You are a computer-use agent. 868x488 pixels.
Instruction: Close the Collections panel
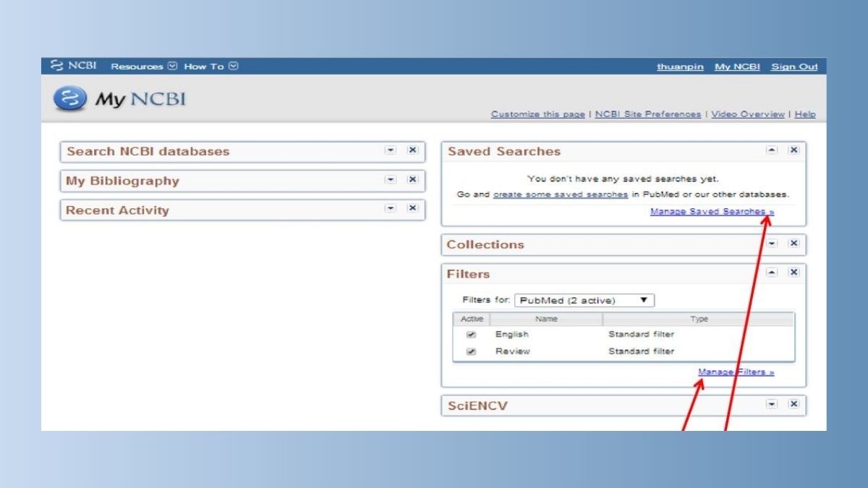[x=793, y=243]
